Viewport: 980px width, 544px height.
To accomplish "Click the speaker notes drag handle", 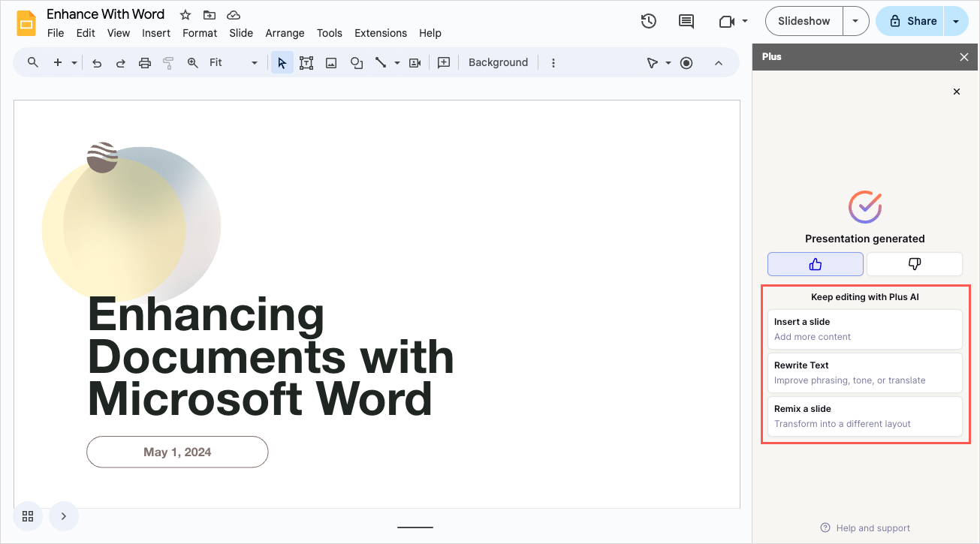I will click(x=415, y=527).
